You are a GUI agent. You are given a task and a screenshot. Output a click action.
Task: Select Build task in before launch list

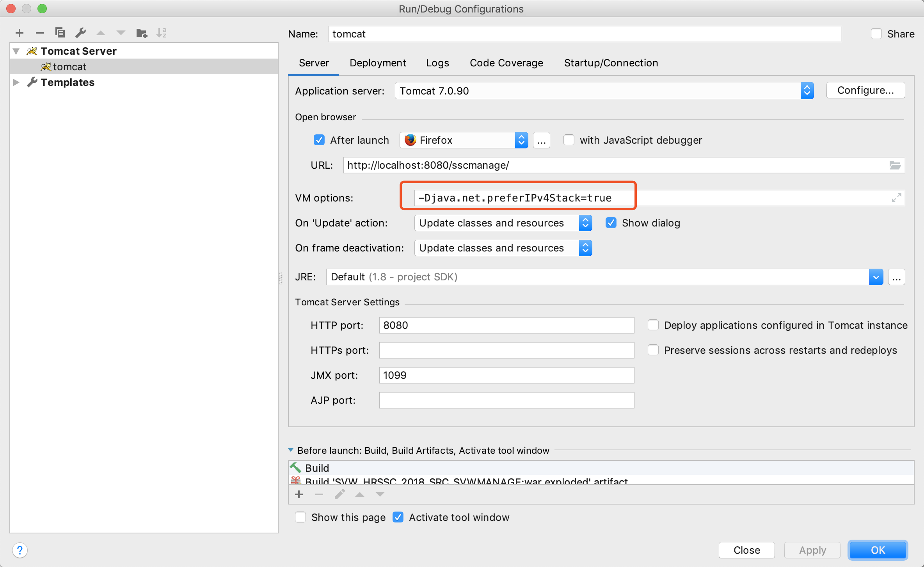601,468
